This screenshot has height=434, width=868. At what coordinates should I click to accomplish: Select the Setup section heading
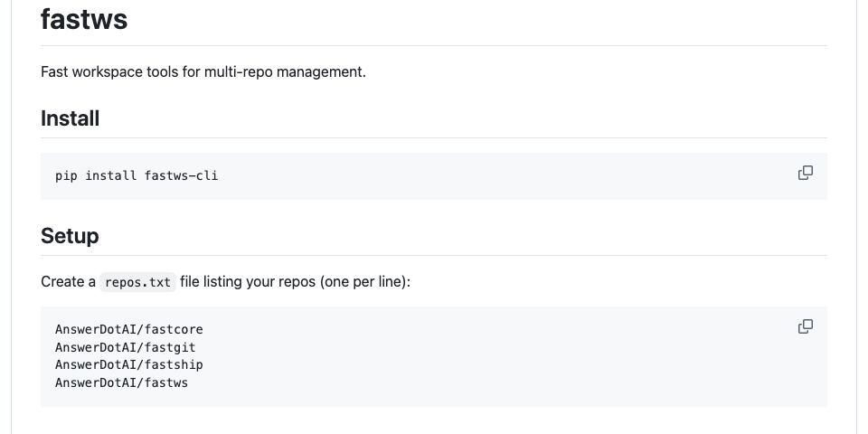point(70,236)
